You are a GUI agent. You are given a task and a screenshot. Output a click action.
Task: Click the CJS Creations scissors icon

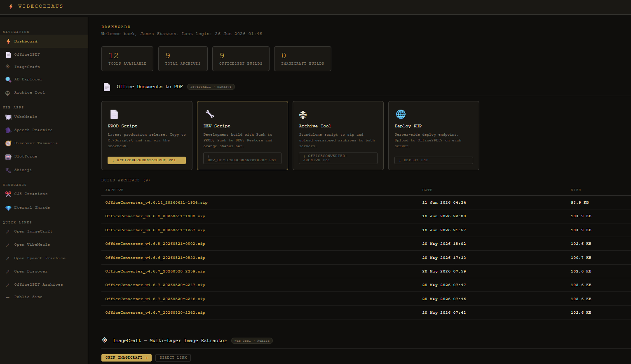(8, 194)
